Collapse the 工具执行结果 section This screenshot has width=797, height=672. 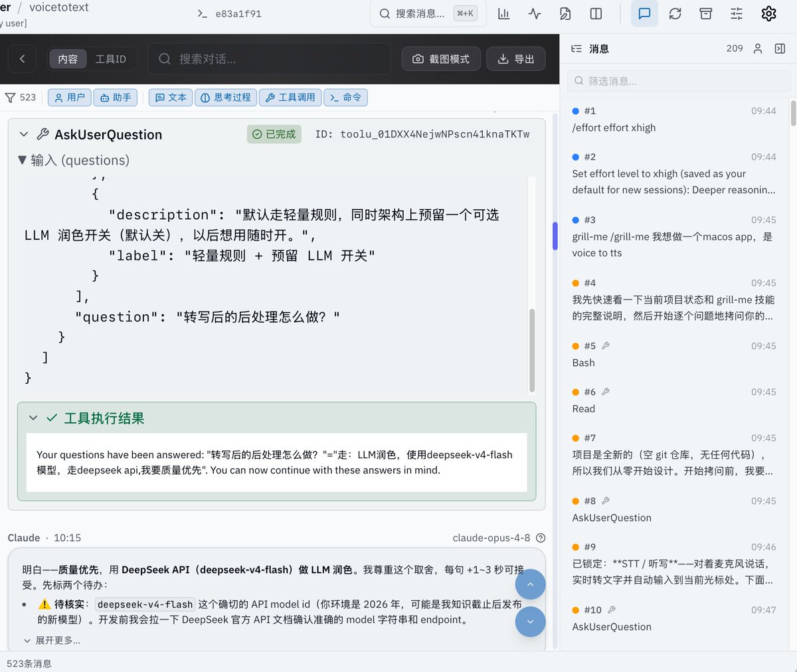pos(33,418)
